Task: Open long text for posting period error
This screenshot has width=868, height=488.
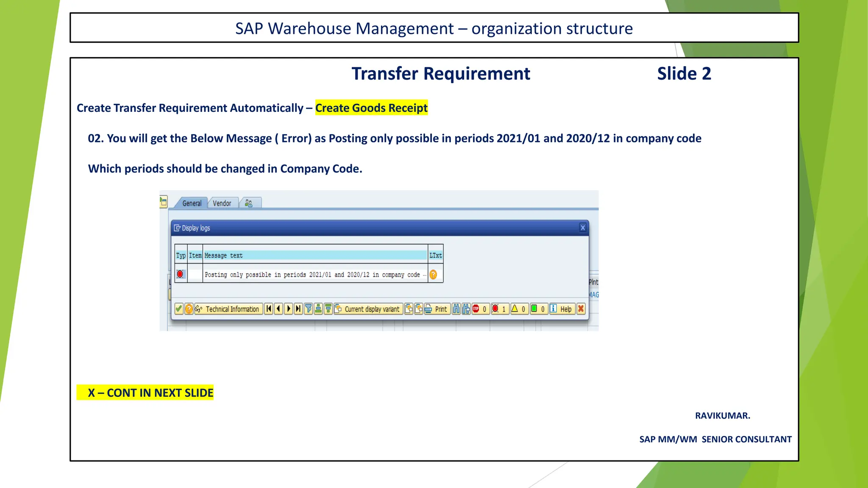Action: [433, 274]
